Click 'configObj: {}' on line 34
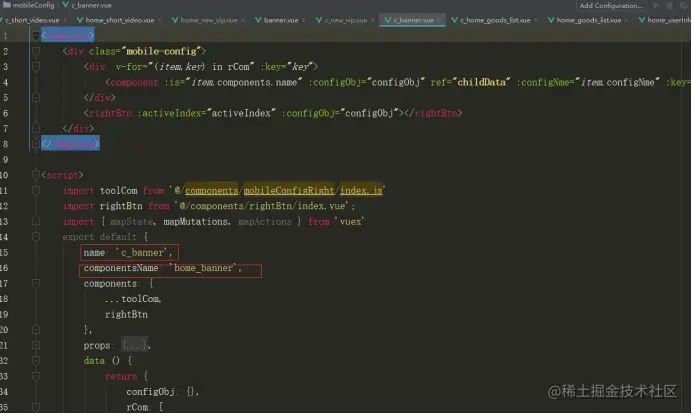 pyautogui.click(x=162, y=391)
